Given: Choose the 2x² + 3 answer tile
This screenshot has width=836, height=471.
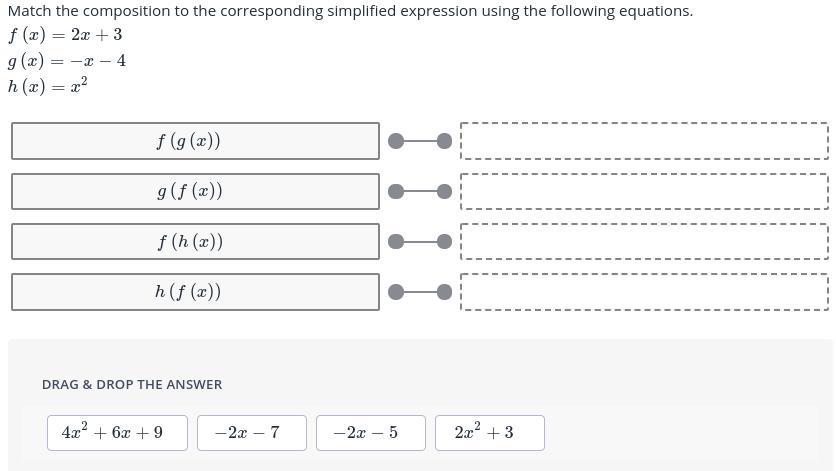Looking at the screenshot, I should coord(489,433).
